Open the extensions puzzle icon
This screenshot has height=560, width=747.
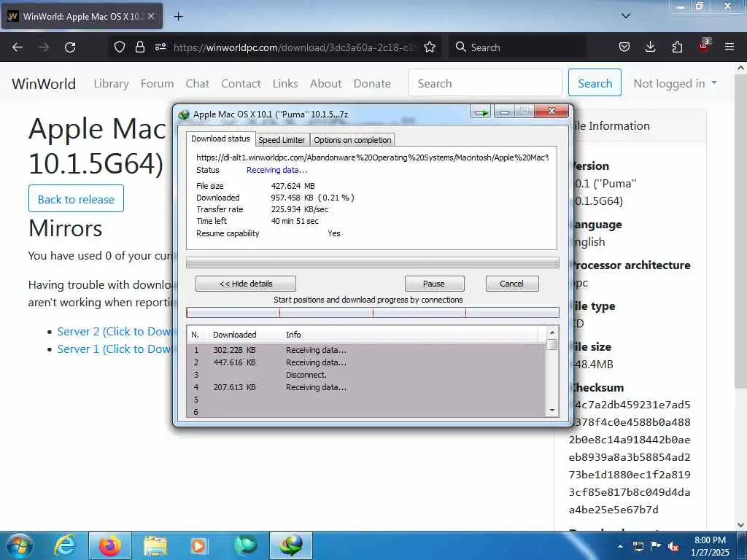point(677,47)
